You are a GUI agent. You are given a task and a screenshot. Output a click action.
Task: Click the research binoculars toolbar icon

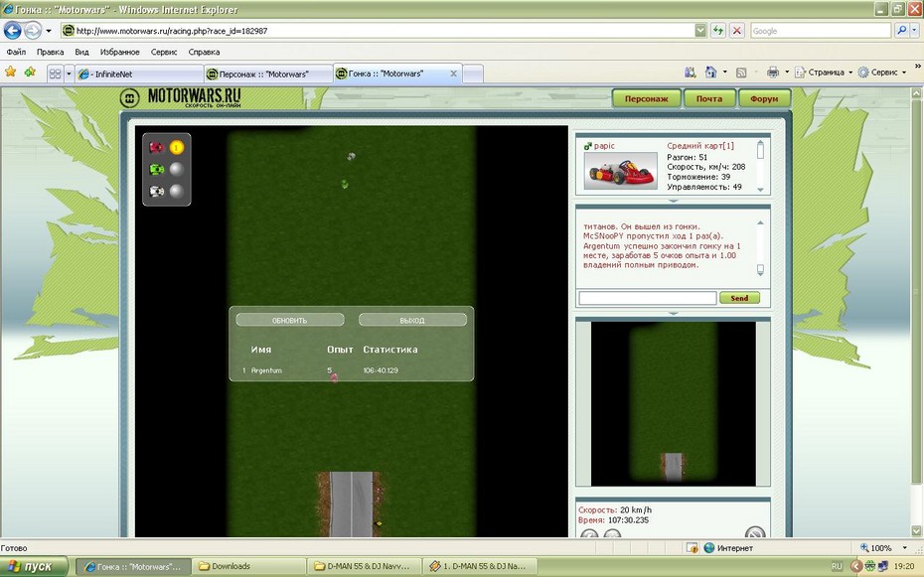point(691,72)
